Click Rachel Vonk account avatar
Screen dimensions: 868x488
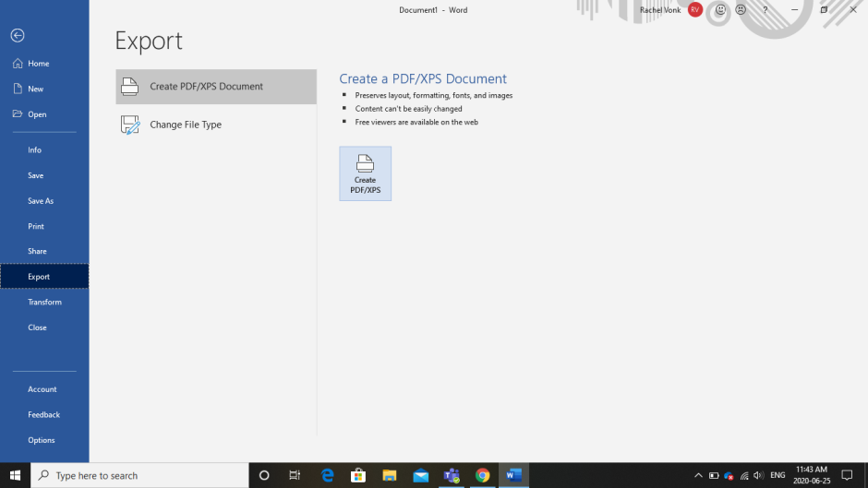(695, 10)
